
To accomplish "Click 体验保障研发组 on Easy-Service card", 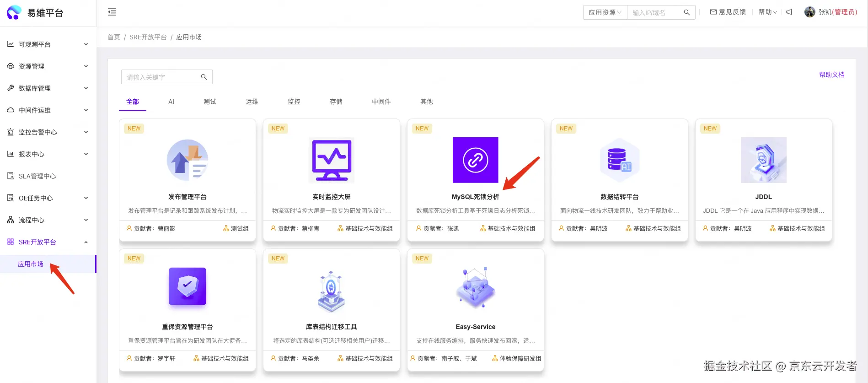I will click(x=520, y=358).
